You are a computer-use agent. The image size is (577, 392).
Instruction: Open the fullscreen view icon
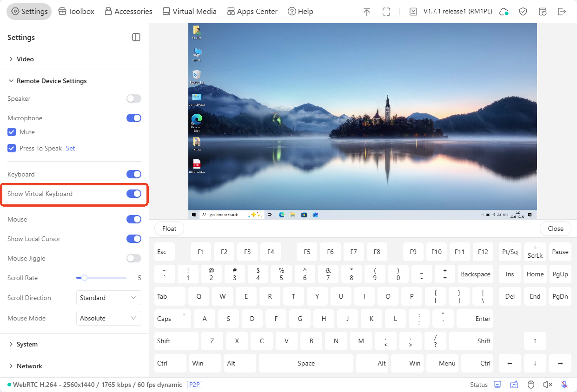[386, 11]
